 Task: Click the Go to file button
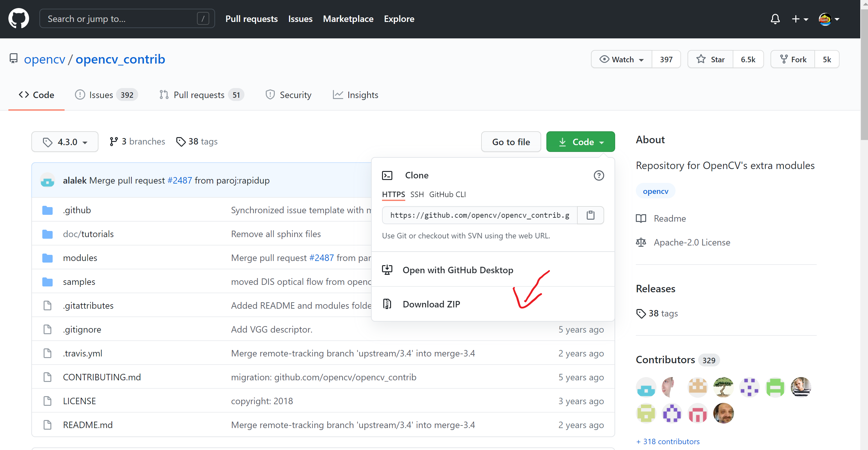[x=511, y=142]
